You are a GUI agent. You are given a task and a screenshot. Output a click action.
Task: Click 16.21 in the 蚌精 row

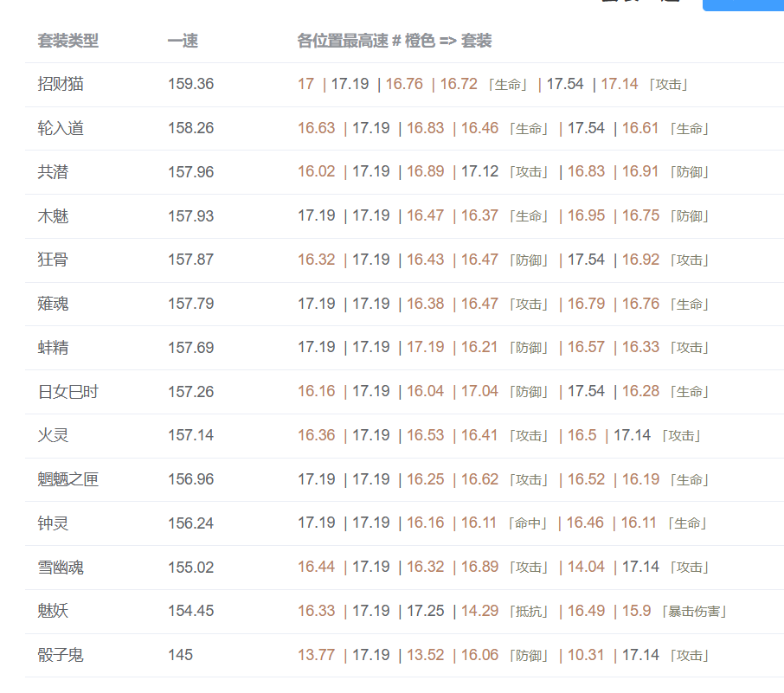479,347
